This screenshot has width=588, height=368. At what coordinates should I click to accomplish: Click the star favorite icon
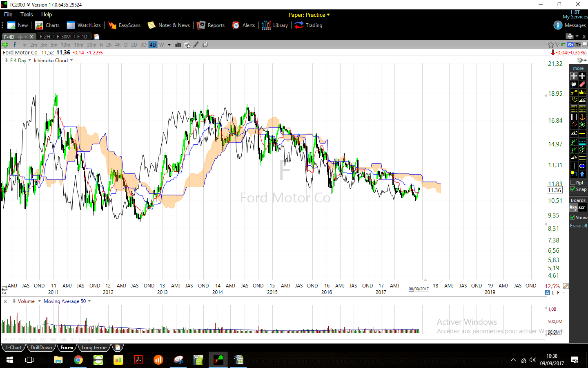(x=551, y=45)
